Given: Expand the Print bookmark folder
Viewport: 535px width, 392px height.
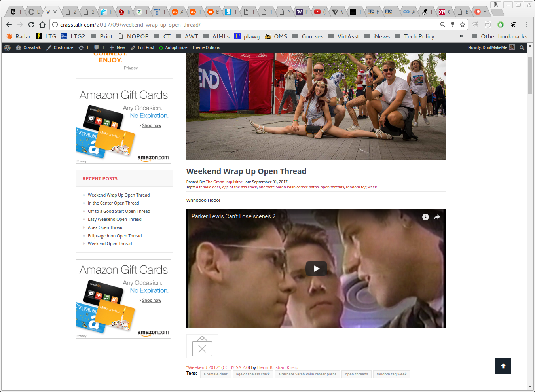Looking at the screenshot, I should (x=102, y=36).
